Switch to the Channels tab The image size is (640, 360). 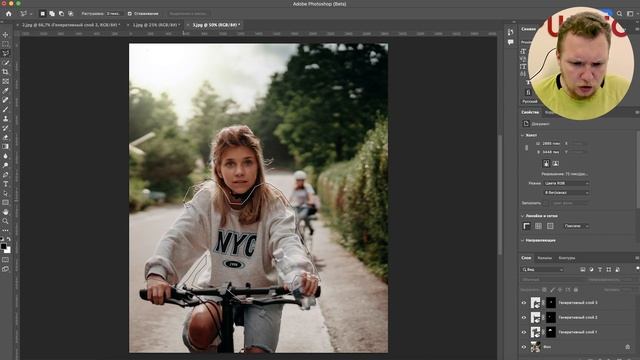544,258
